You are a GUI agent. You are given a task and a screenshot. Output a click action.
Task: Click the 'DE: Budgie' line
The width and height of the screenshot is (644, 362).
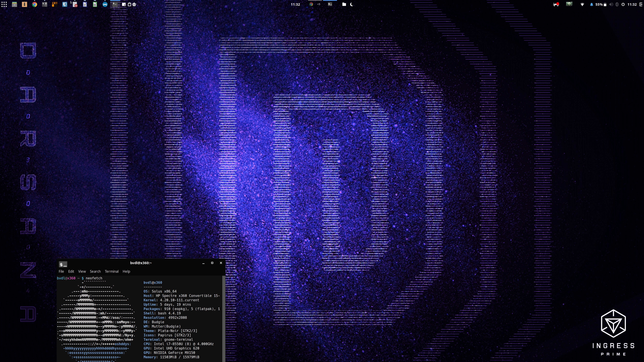coord(154,322)
